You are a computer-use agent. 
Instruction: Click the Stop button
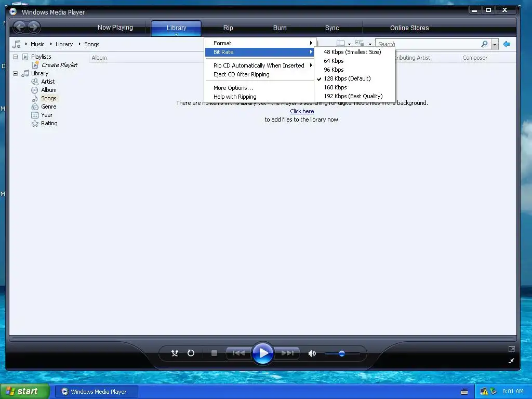point(214,353)
